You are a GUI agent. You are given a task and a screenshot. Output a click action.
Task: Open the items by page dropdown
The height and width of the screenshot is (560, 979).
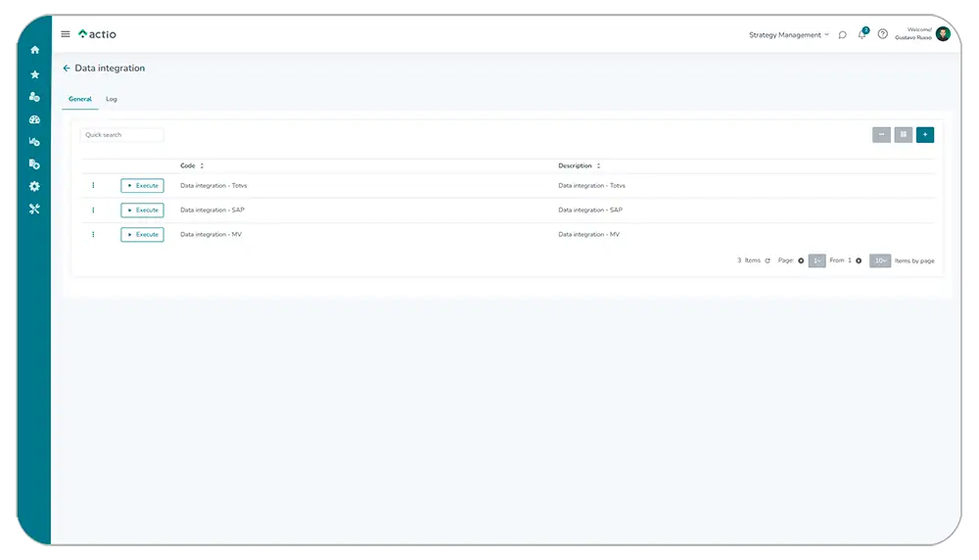pos(880,260)
